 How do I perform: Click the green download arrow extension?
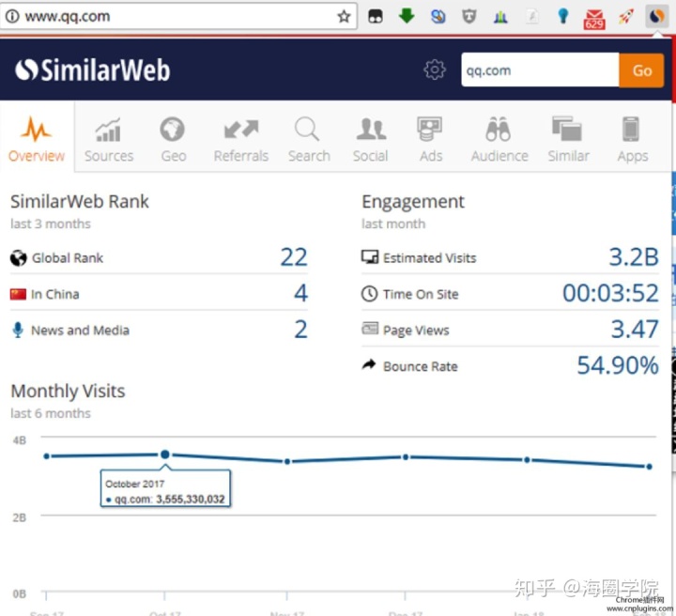click(407, 16)
